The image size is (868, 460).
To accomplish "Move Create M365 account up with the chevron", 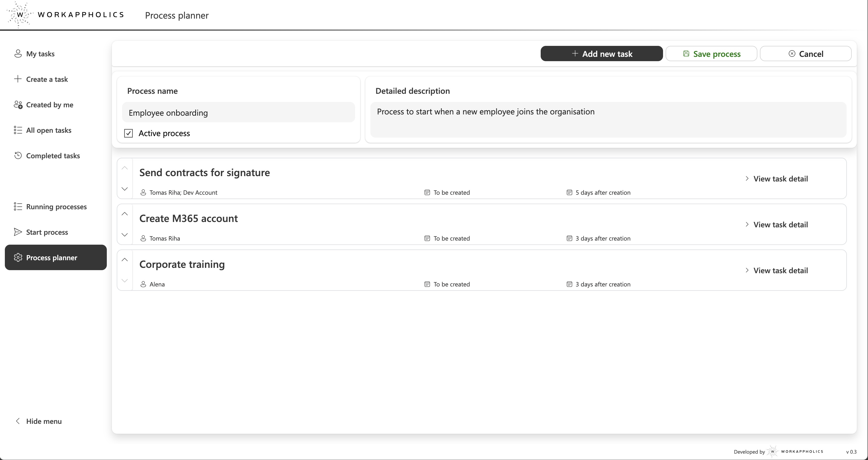I will 124,214.
